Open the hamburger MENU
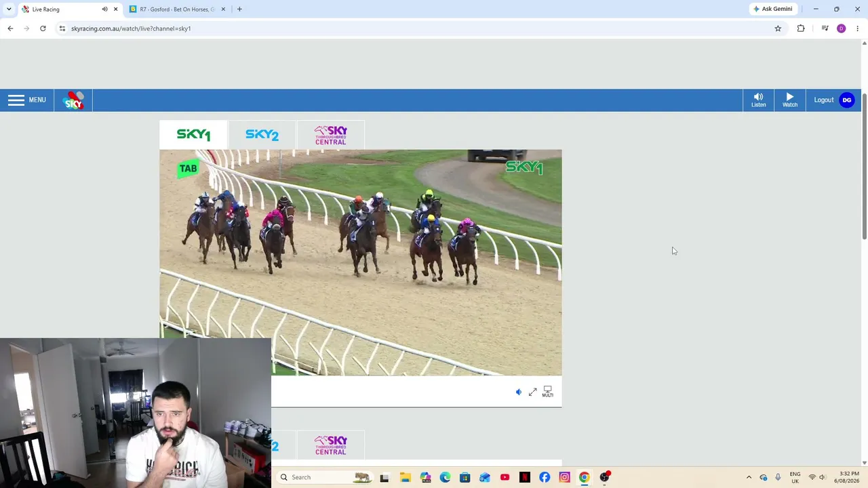This screenshot has height=488, width=868. 27,100
